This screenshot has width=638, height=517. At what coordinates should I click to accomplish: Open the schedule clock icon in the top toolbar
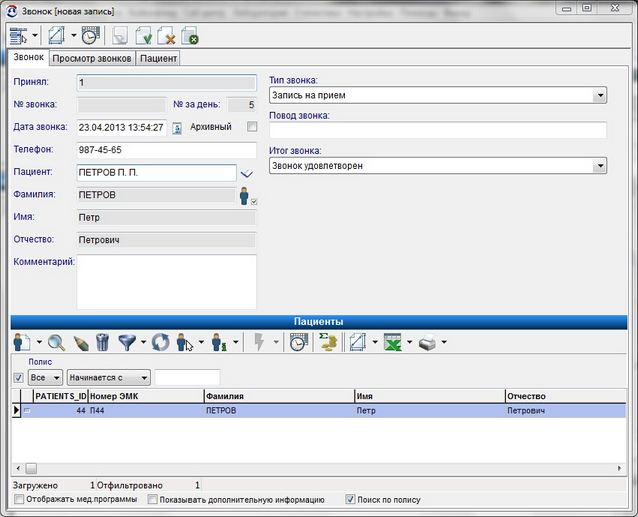(x=90, y=36)
